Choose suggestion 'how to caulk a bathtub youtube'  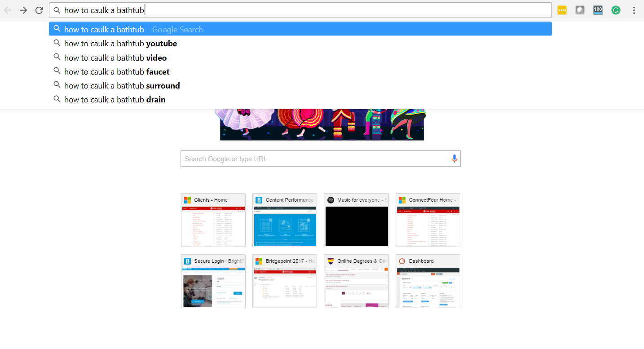click(x=300, y=44)
